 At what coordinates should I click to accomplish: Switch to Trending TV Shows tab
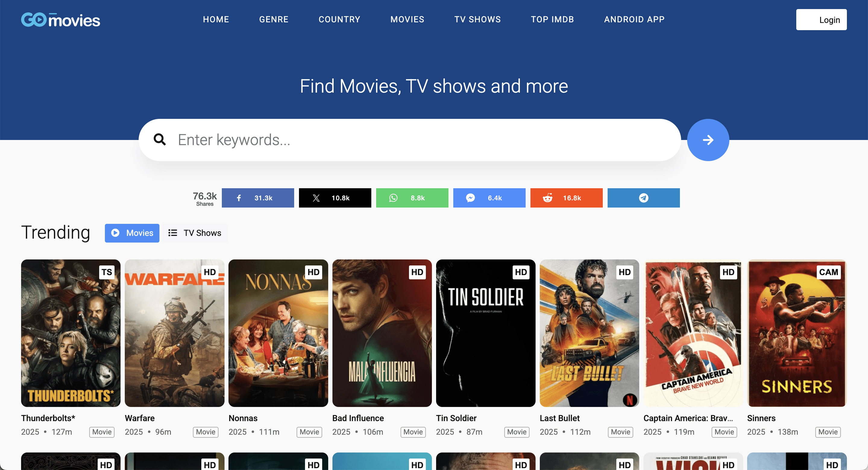coord(195,233)
